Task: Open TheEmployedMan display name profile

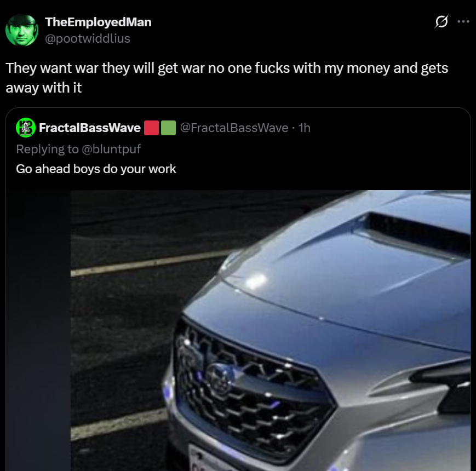Action: [x=98, y=22]
